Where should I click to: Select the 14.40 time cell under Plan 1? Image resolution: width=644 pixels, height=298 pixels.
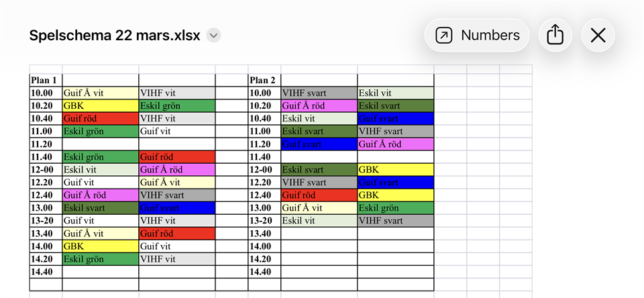point(46,272)
